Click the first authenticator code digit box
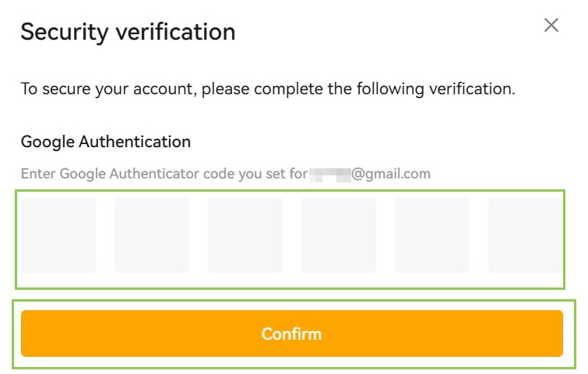Image resolution: width=588 pixels, height=374 pixels. click(x=58, y=235)
